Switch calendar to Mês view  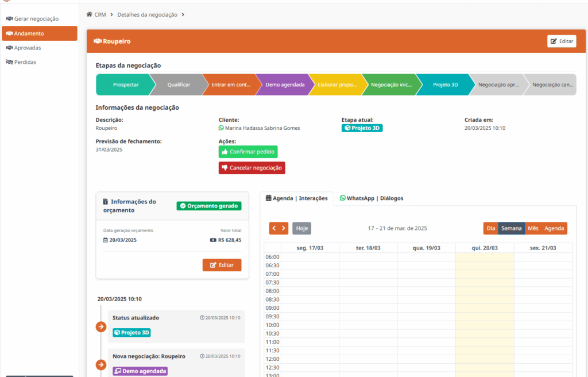coord(533,228)
